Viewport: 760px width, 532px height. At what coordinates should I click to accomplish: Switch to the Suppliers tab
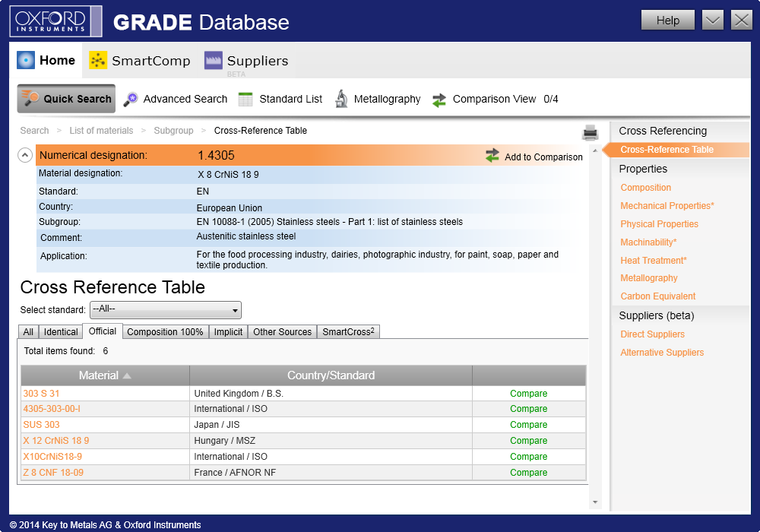coord(246,61)
